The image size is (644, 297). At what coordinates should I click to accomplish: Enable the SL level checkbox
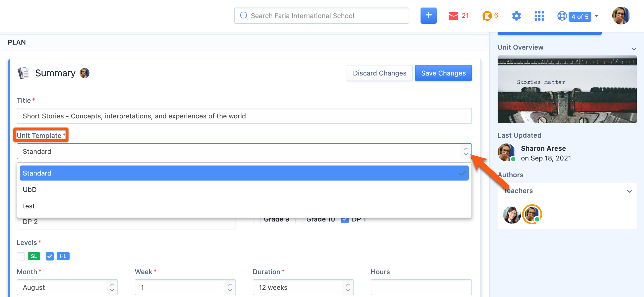click(21, 256)
